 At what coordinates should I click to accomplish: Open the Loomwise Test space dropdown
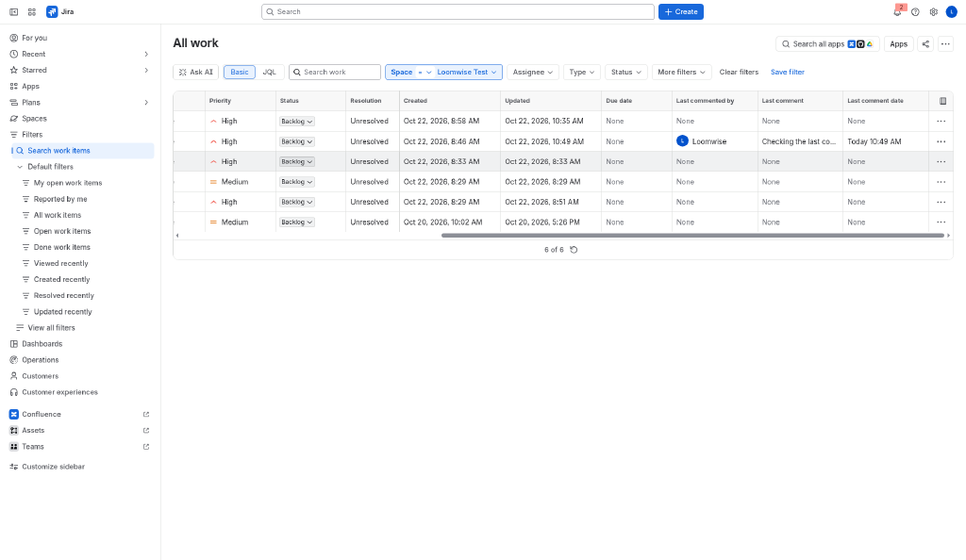[x=467, y=72]
